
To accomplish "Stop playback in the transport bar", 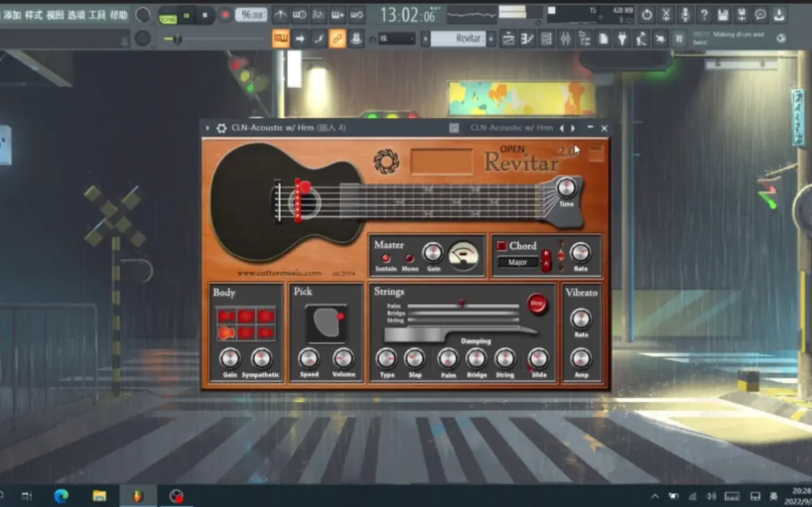I will click(x=205, y=15).
